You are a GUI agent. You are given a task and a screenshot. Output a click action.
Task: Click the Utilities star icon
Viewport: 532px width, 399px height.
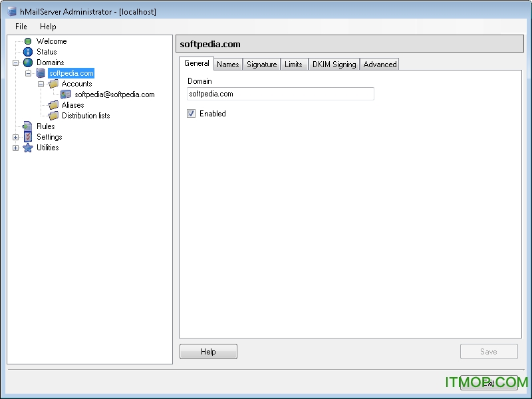coord(28,148)
